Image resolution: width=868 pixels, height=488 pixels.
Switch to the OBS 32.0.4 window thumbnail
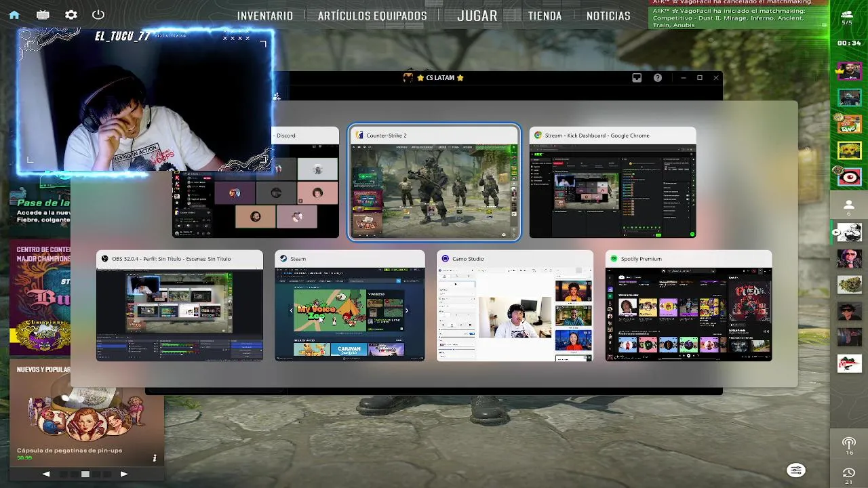point(180,306)
